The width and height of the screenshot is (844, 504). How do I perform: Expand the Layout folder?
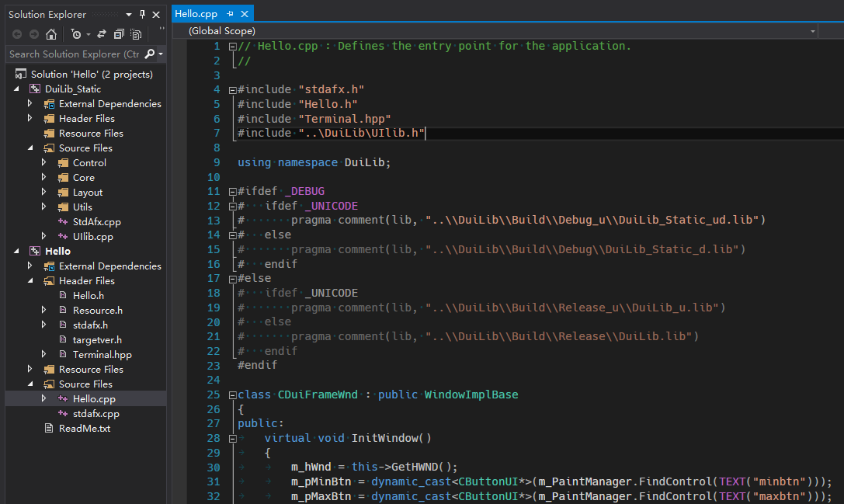pos(44,192)
